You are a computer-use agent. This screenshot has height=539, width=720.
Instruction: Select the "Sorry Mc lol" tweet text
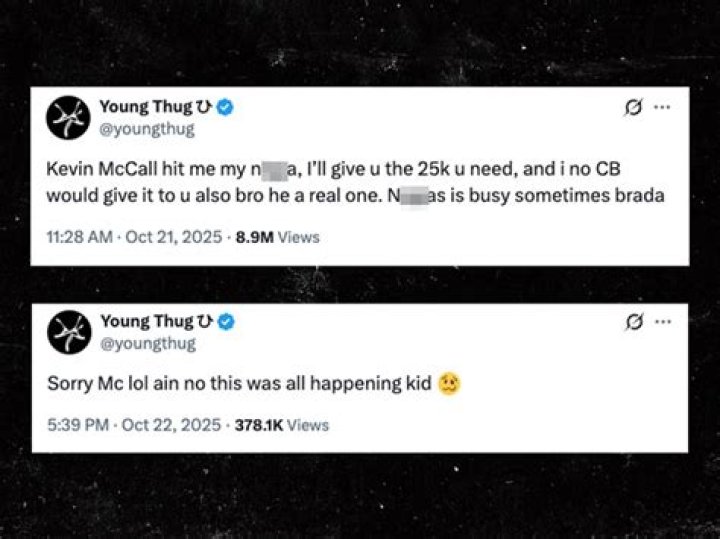[x=240, y=384]
